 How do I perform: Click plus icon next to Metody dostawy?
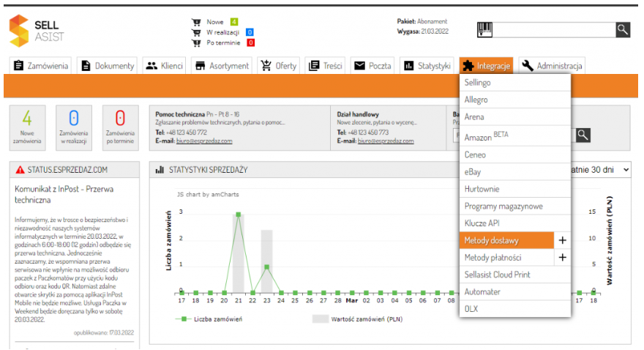pos(562,240)
